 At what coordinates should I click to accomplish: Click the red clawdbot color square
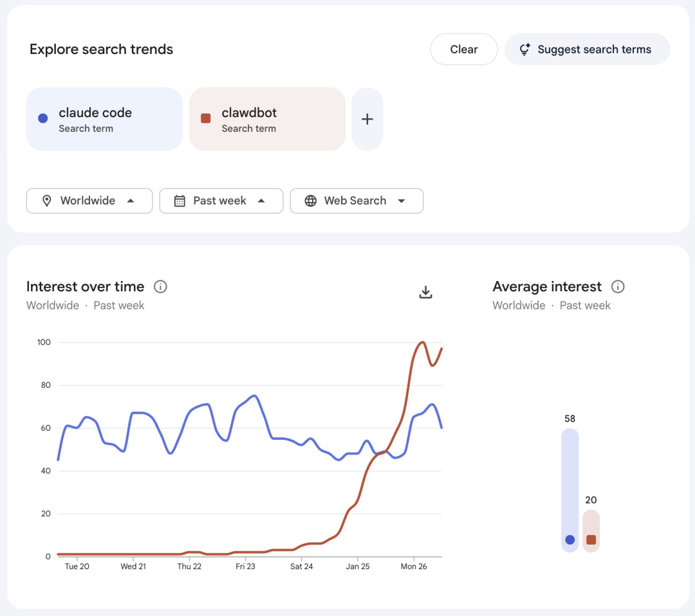coord(206,118)
